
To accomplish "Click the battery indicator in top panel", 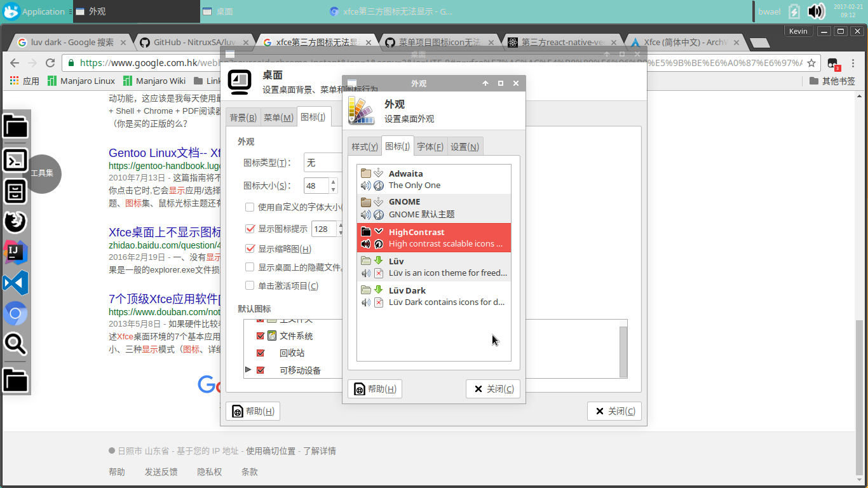I will (x=794, y=11).
